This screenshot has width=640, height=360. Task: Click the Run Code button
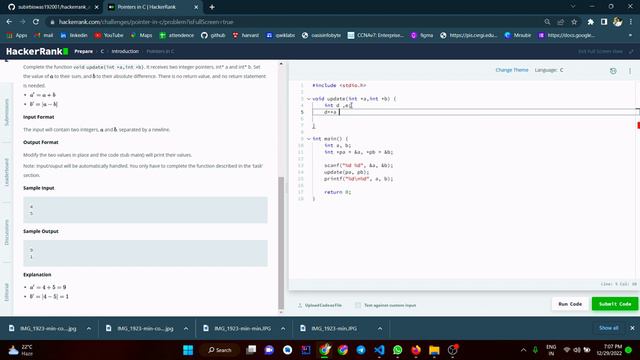(570, 304)
